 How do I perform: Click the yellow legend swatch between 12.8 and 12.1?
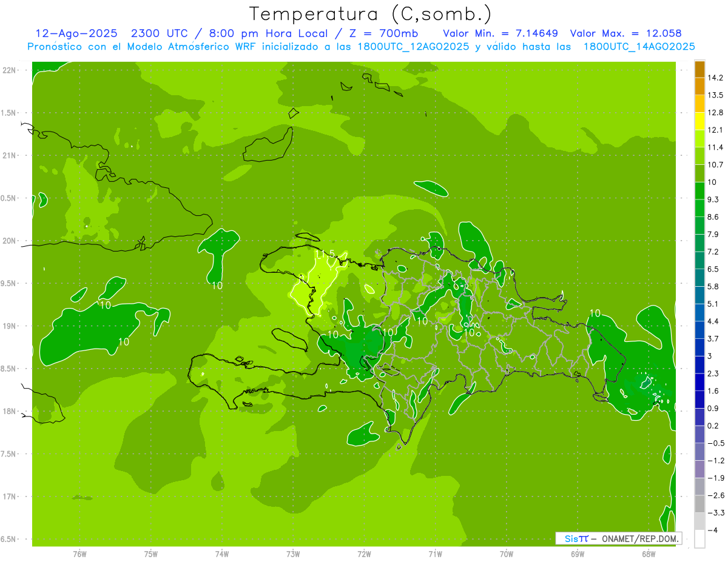coord(699,121)
